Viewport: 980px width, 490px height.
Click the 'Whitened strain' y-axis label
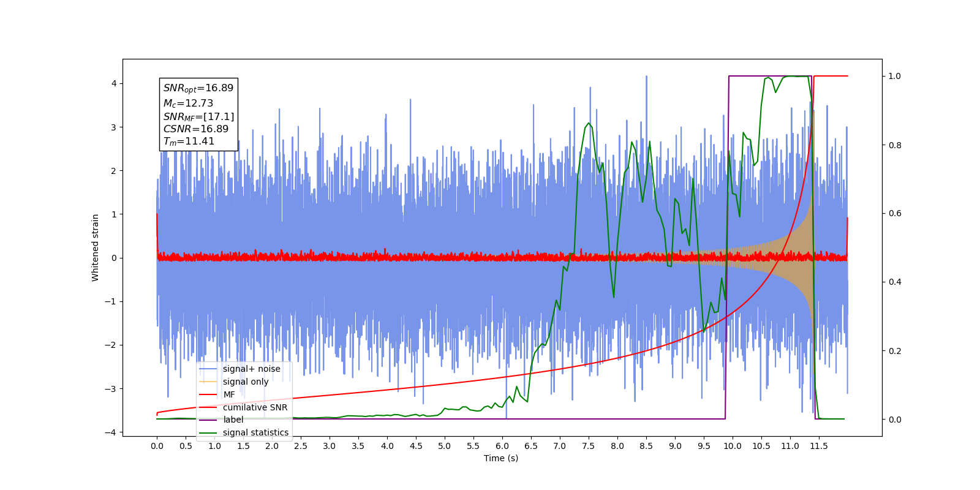[96, 247]
